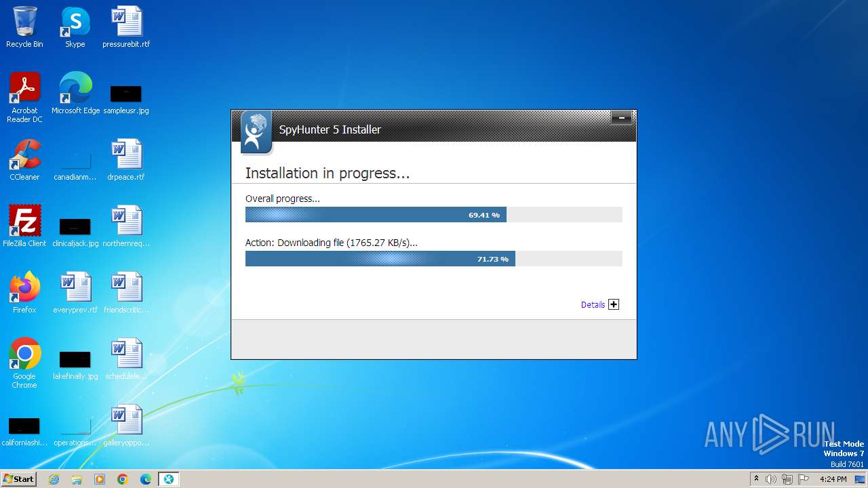Select everyprev.rtf document icon
The image size is (868, 488).
point(75,293)
